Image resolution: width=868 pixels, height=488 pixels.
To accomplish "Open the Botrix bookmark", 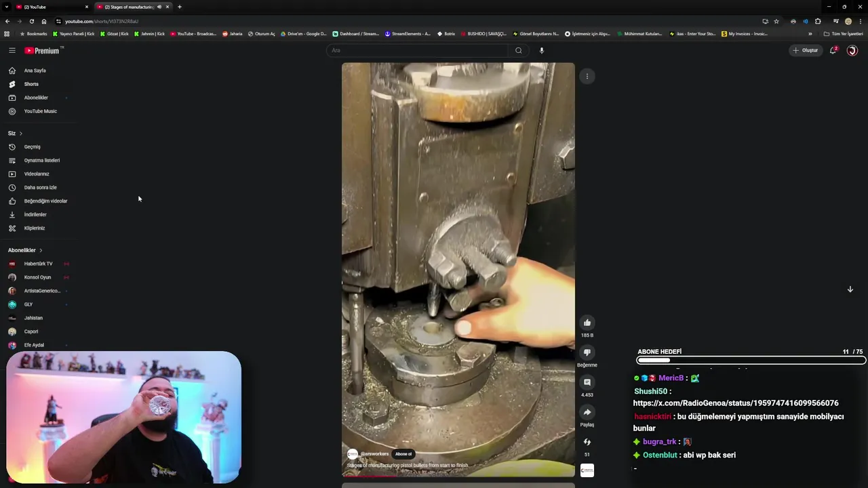I will click(446, 34).
